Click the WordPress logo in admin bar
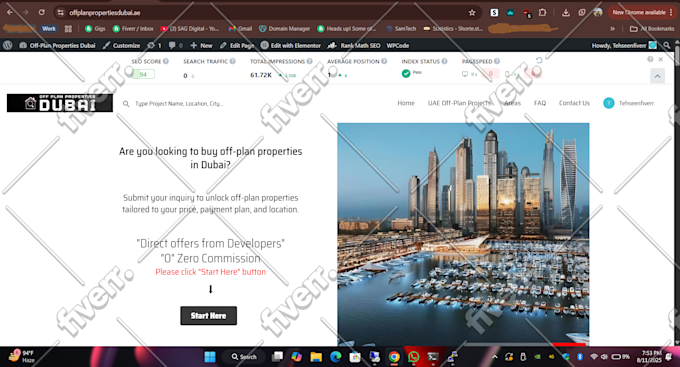 click(x=8, y=45)
